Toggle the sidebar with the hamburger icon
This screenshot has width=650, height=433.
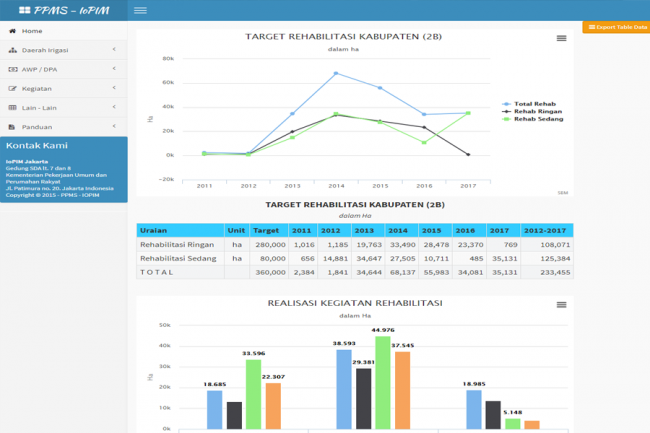pyautogui.click(x=140, y=10)
